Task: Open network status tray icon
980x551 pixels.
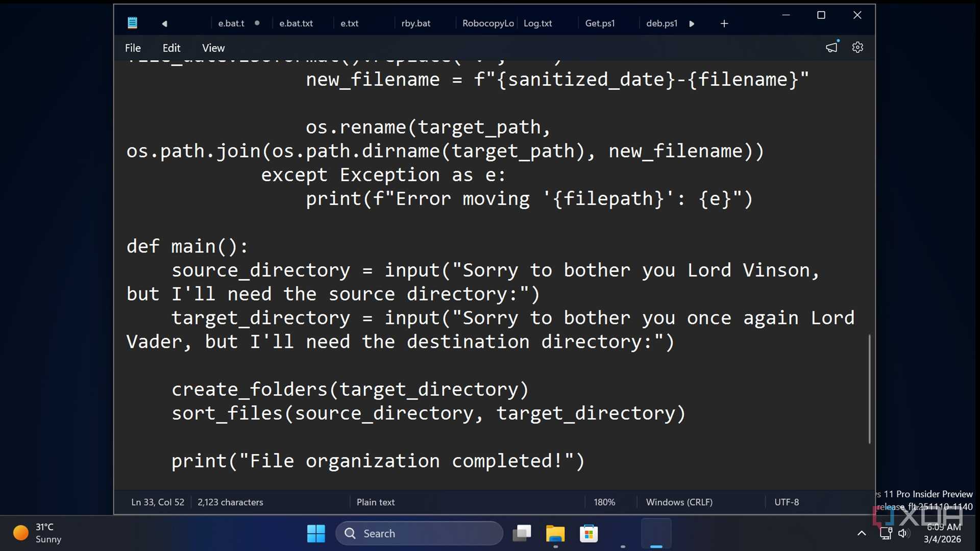Action: pyautogui.click(x=886, y=534)
